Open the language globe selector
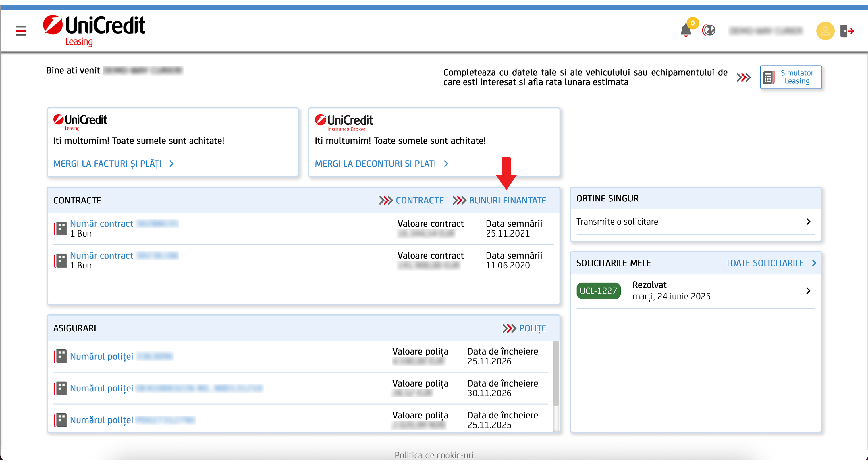 (709, 30)
